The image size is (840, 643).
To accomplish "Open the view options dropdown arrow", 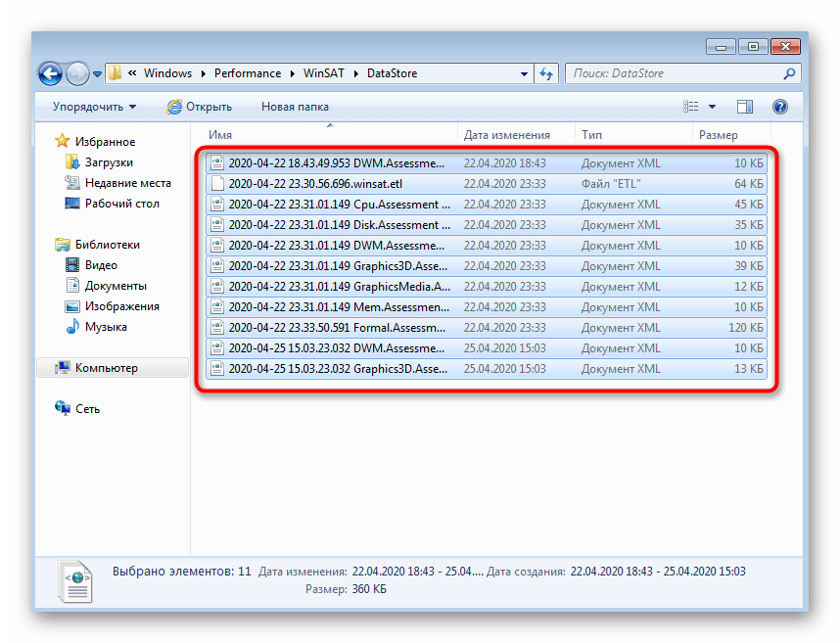I will point(712,107).
